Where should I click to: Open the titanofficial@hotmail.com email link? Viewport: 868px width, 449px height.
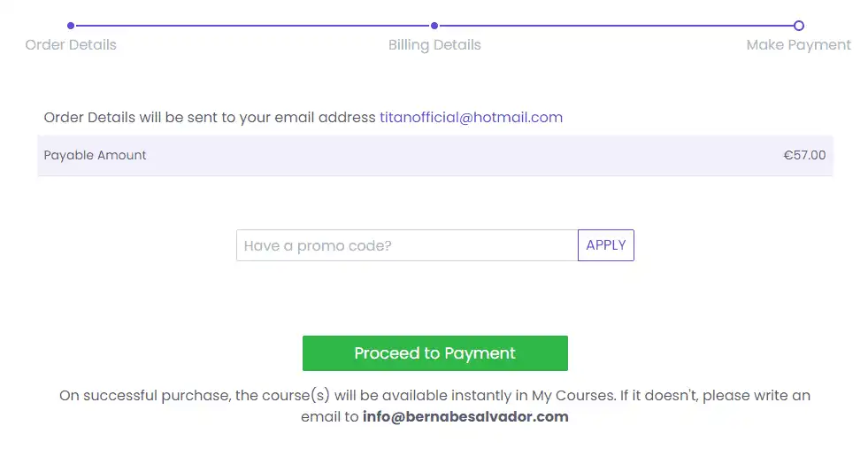(x=471, y=117)
